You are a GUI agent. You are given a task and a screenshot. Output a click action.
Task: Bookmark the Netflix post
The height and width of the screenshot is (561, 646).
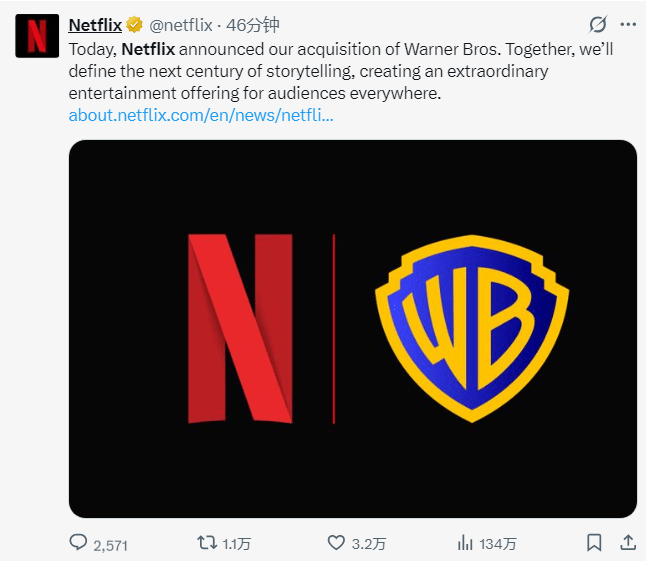[594, 543]
